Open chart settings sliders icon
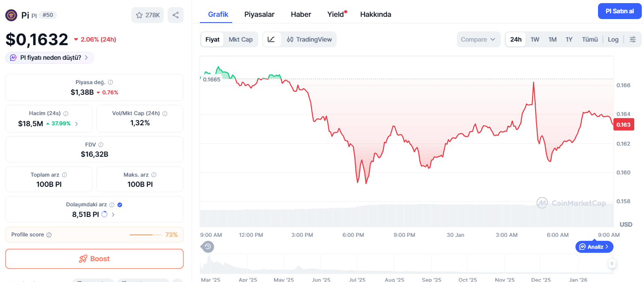644x282 pixels. click(x=633, y=39)
